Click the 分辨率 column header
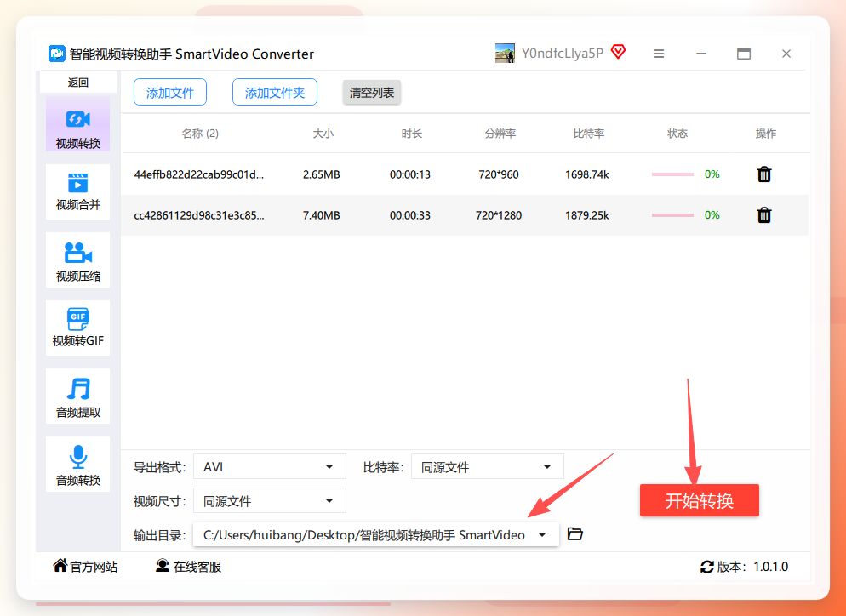Image resolution: width=846 pixels, height=616 pixels. tap(500, 134)
